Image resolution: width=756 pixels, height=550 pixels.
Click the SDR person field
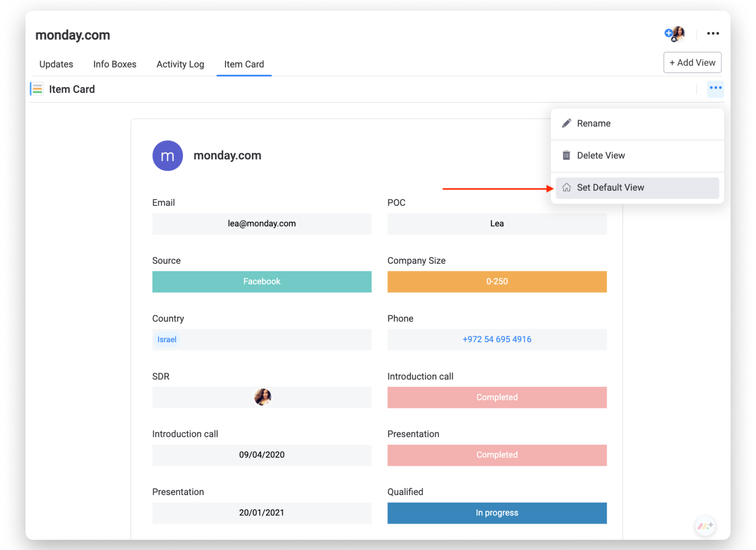(x=262, y=397)
